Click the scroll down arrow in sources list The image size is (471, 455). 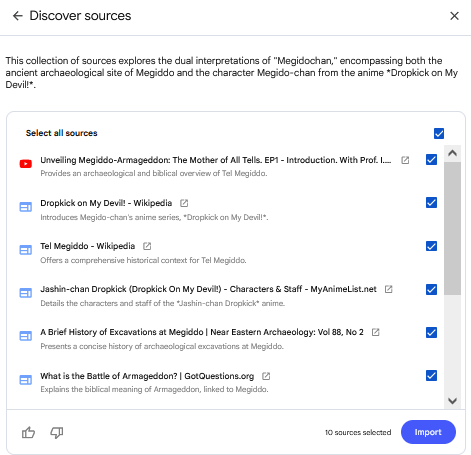pos(452,400)
